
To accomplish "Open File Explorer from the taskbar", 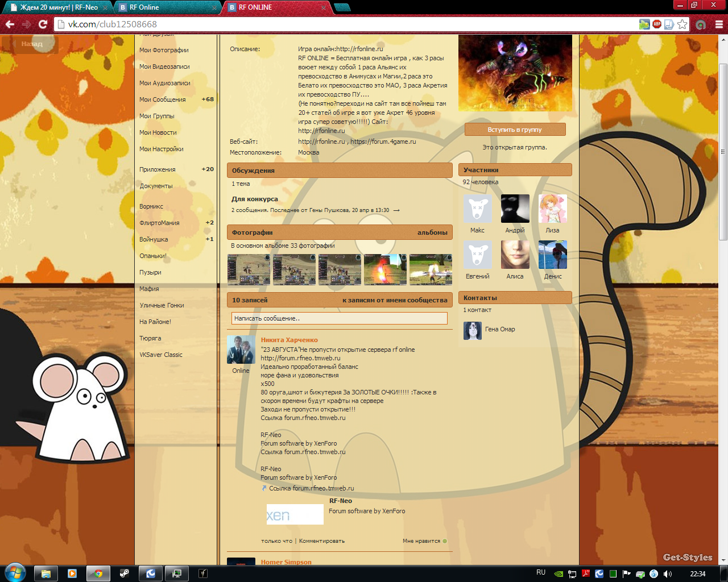I will (x=46, y=573).
